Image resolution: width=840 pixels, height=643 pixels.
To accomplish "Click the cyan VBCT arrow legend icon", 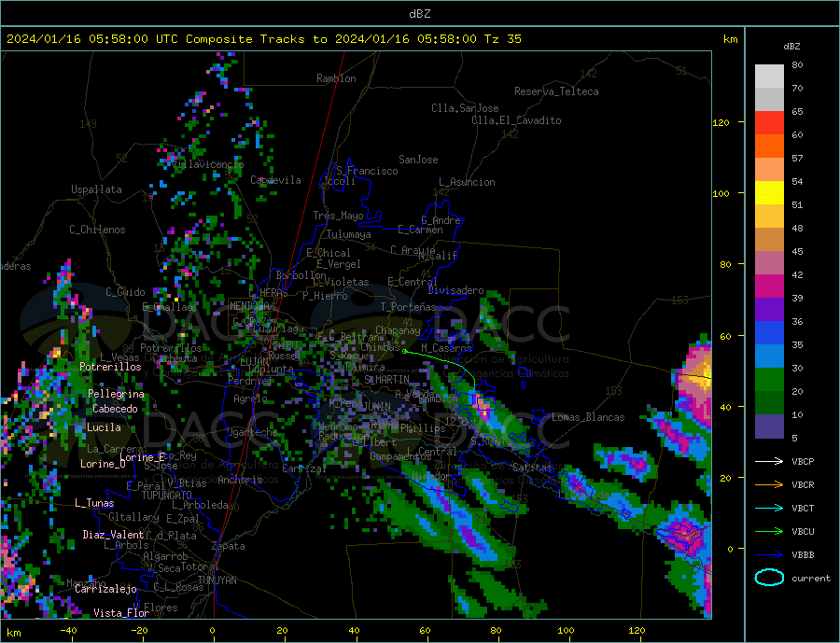I will tap(769, 508).
